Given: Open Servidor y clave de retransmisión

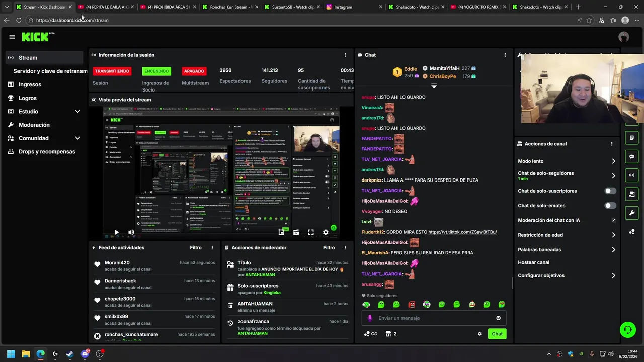Looking at the screenshot, I should coord(50,71).
